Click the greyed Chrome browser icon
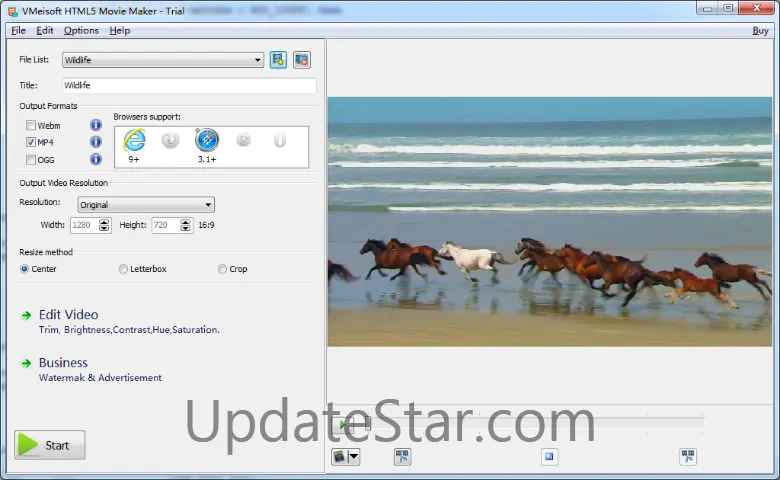Screen dimensions: 780x480 243,140
